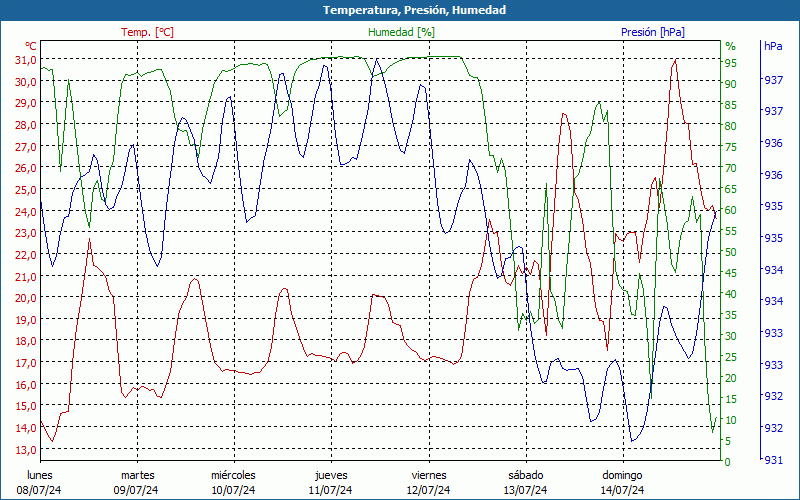Select the "viernes" day label

[x=429, y=475]
